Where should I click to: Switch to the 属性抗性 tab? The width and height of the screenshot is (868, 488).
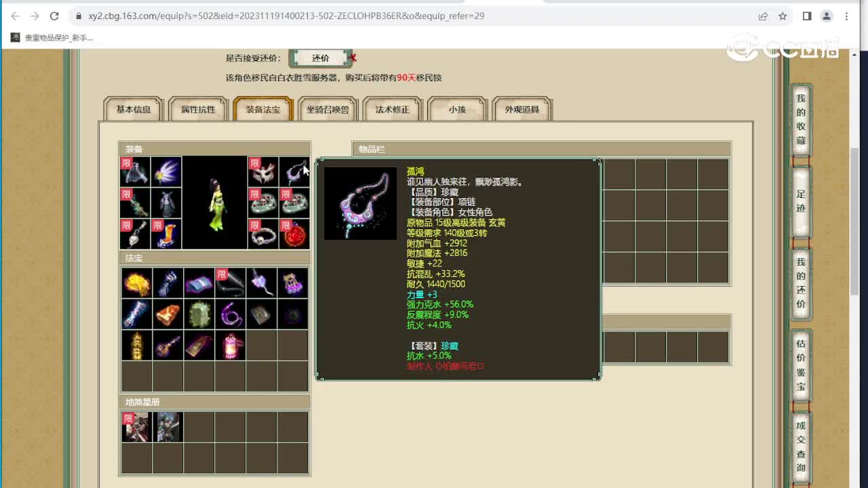click(198, 109)
